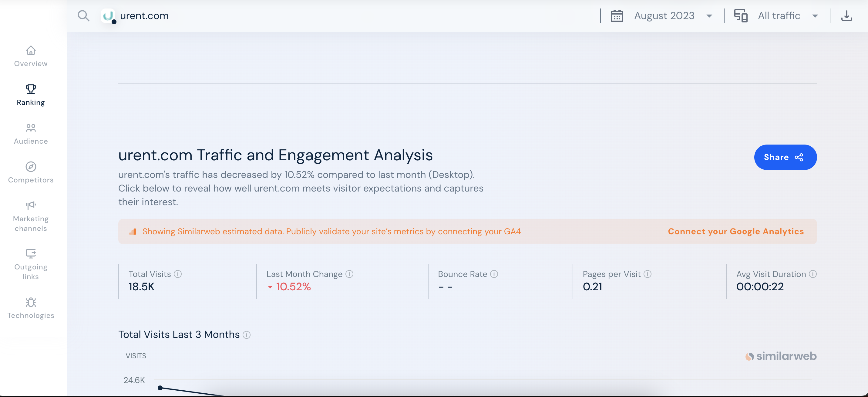Click Connect your Google Analytics link
Viewport: 868px width, 397px height.
(735, 232)
